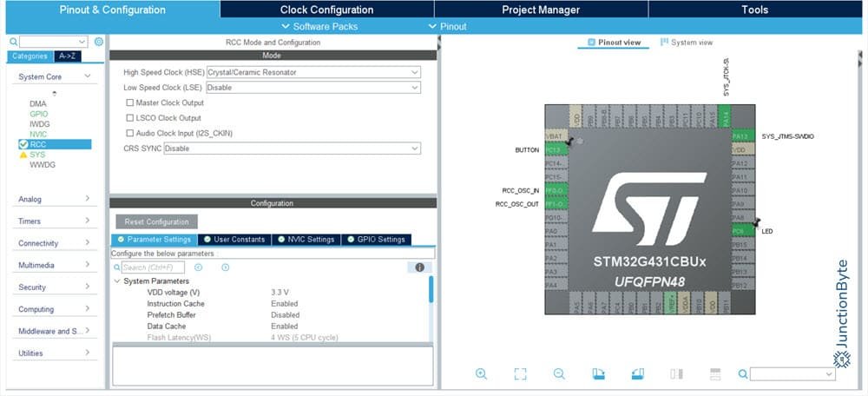Click parameter list vertical scrollbar

pos(431,289)
